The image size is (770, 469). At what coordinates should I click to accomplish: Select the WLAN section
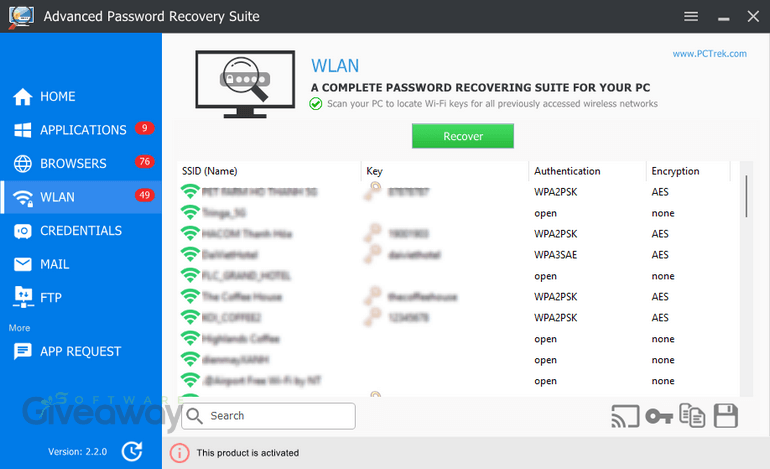pyautogui.click(x=81, y=197)
